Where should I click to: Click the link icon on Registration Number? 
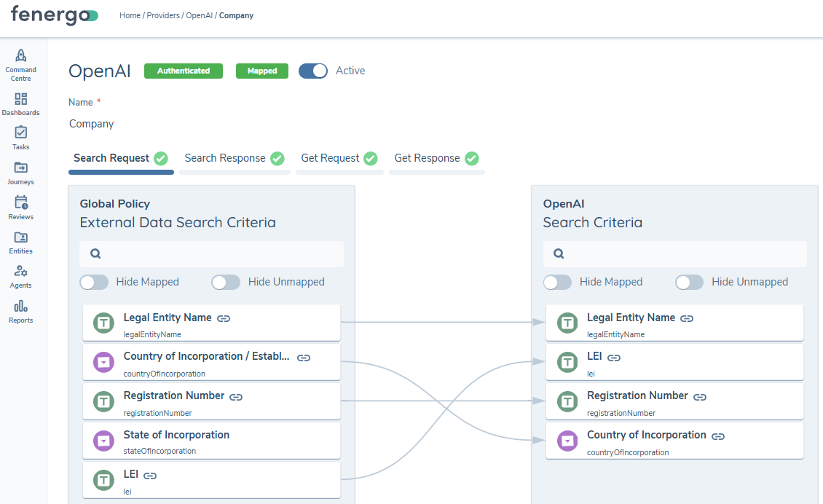click(235, 395)
